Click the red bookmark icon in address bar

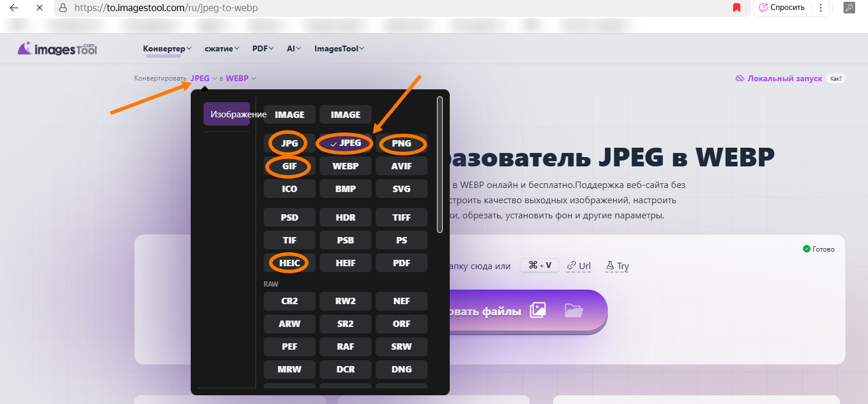coord(737,8)
